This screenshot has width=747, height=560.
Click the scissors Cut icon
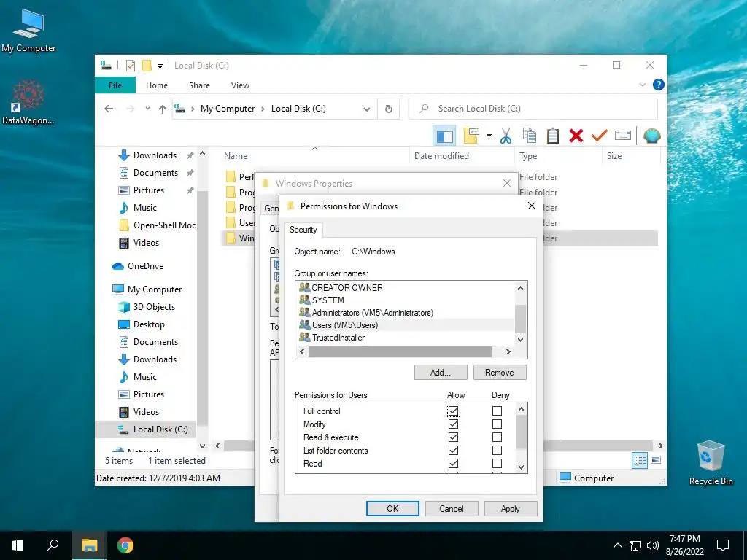tap(506, 136)
